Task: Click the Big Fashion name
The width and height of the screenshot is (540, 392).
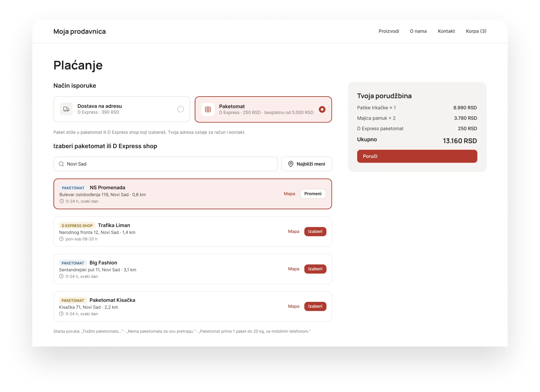Action: tap(103, 263)
